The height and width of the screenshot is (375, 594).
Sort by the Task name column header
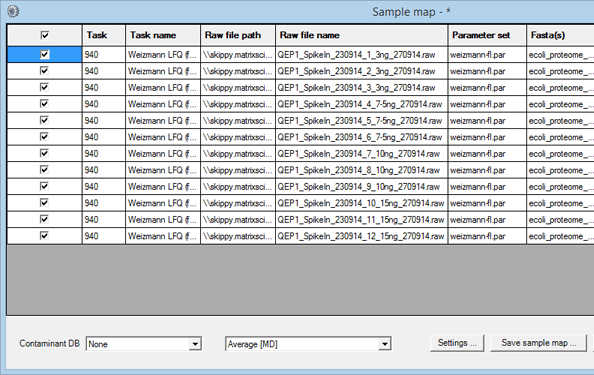point(163,35)
